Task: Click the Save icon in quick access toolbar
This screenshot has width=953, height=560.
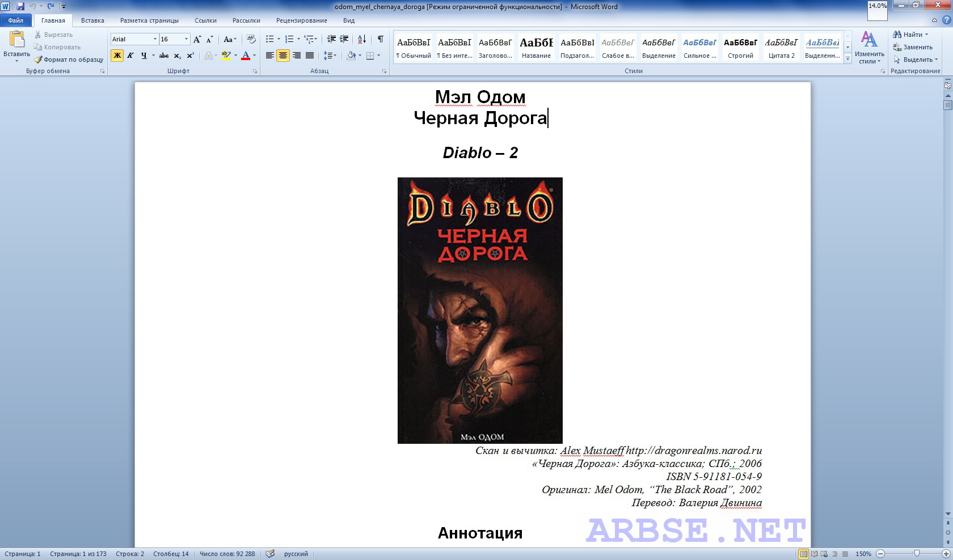Action: (x=20, y=6)
